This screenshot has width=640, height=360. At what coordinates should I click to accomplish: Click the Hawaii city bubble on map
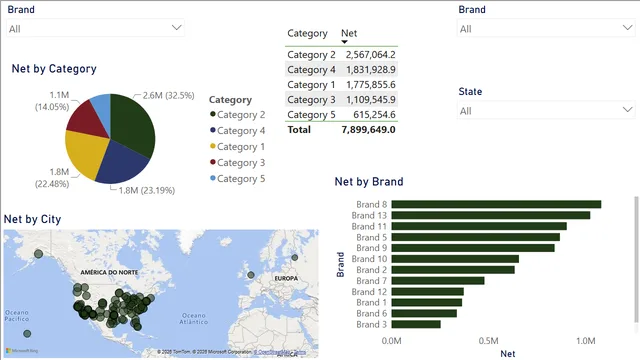tap(27, 334)
